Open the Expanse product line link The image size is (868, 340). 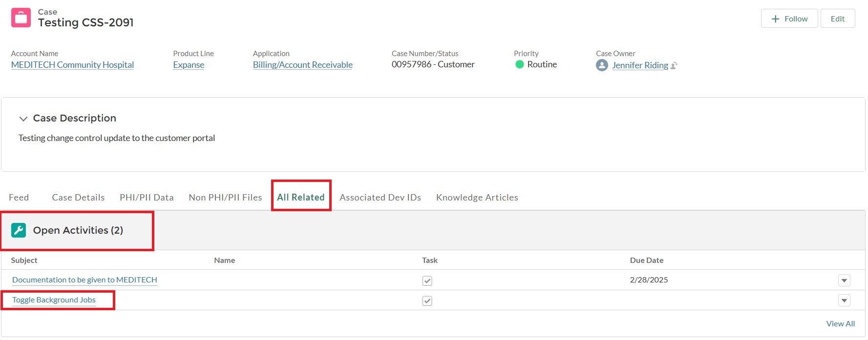189,65
